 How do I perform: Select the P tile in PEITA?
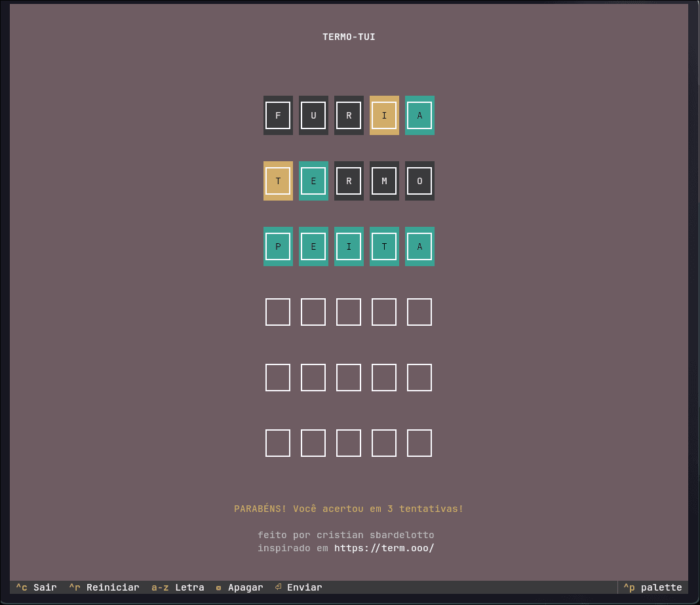[x=278, y=246]
